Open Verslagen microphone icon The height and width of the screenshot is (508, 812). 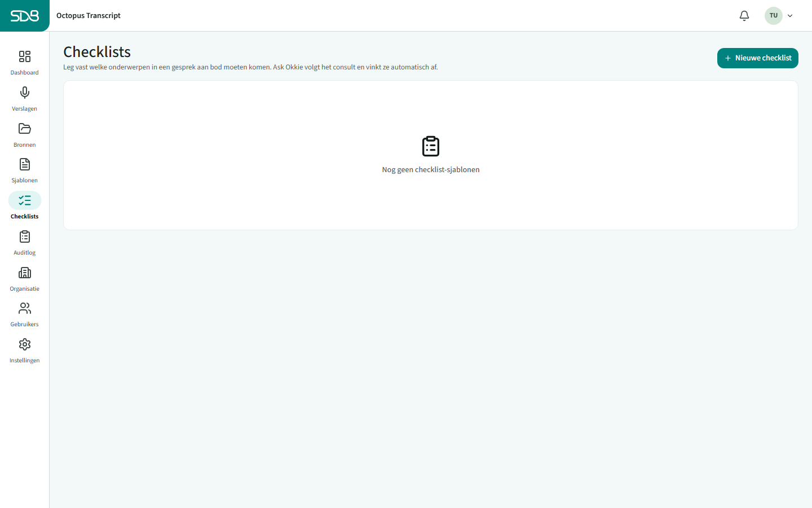pyautogui.click(x=25, y=93)
